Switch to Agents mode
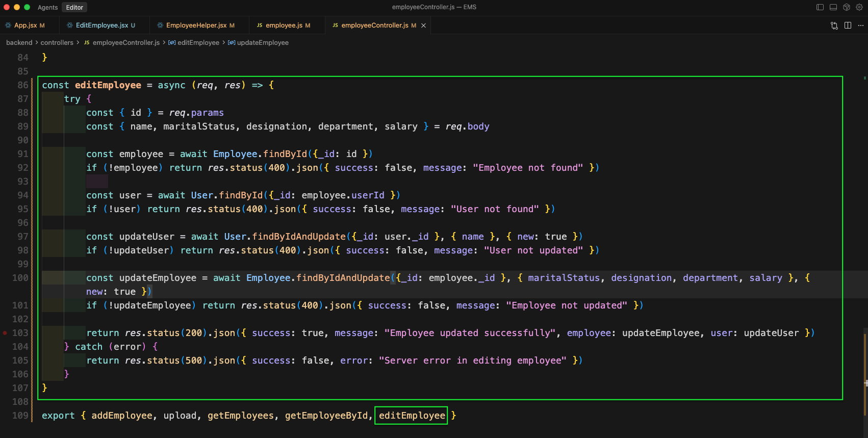The height and width of the screenshot is (438, 868). [47, 7]
